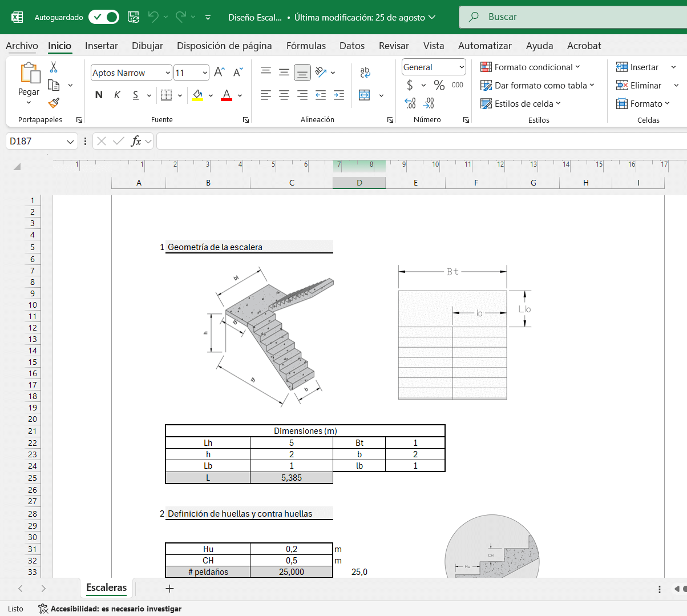Open the Fórmulas ribbon tab
This screenshot has height=616, width=687.
coord(306,46)
